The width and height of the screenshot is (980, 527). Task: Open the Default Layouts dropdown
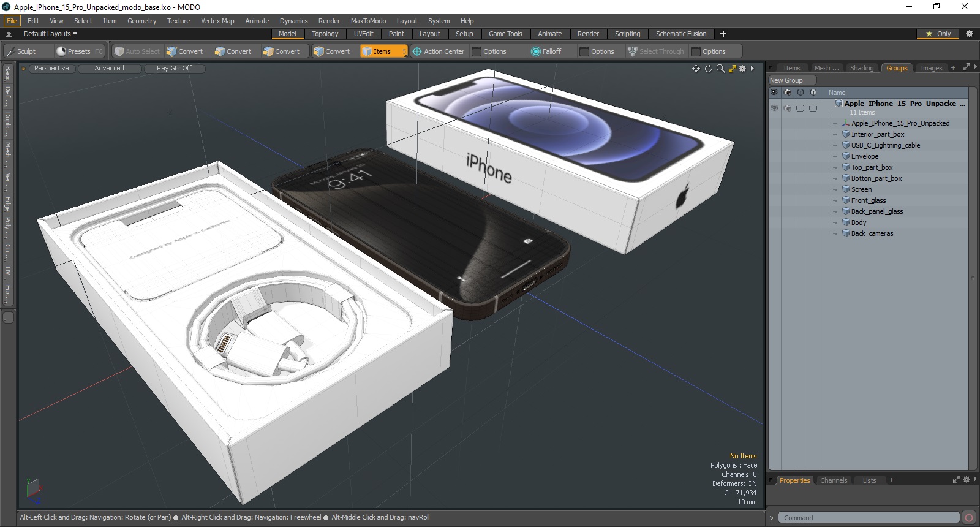coord(50,34)
